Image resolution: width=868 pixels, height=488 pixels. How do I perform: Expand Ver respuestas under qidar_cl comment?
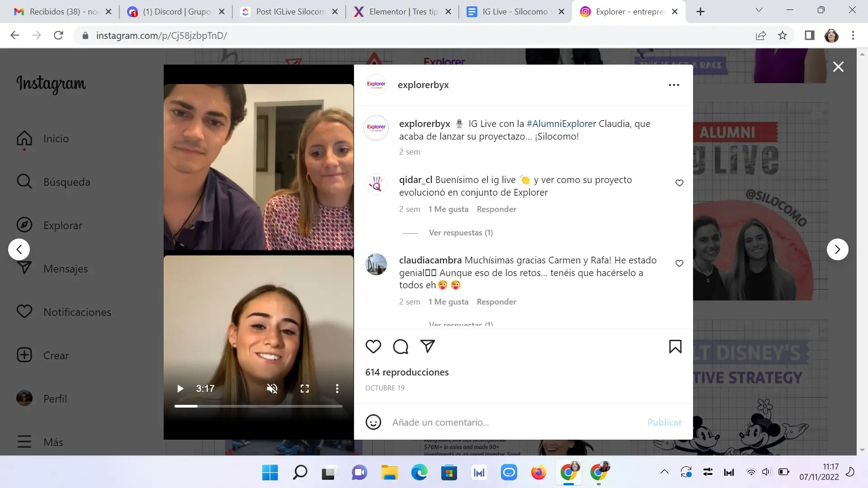click(461, 233)
